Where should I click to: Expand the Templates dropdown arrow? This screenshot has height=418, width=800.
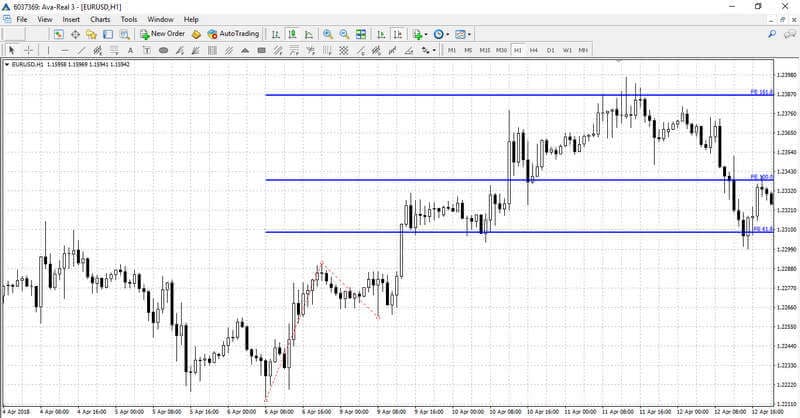469,34
